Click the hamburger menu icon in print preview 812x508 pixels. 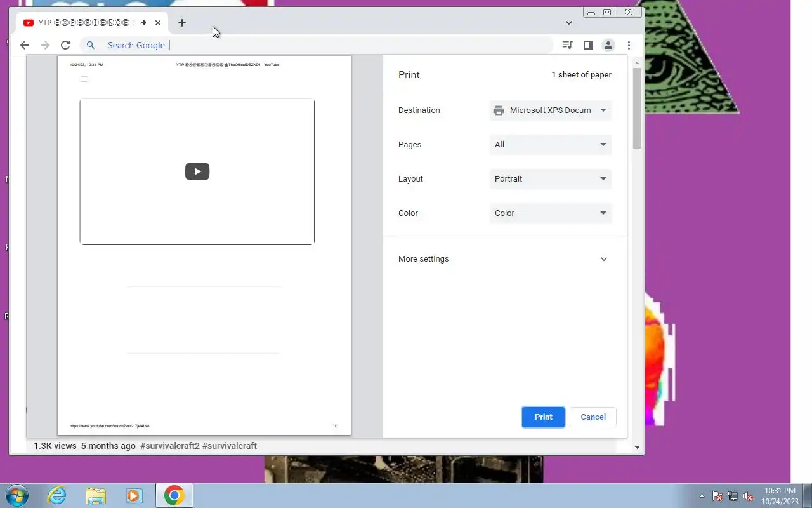[84, 79]
